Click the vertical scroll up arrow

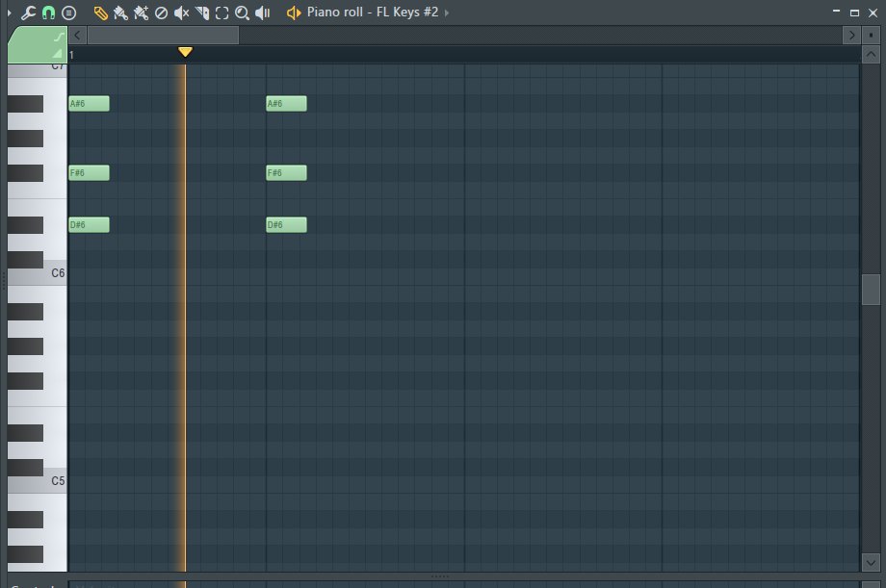pos(871,55)
